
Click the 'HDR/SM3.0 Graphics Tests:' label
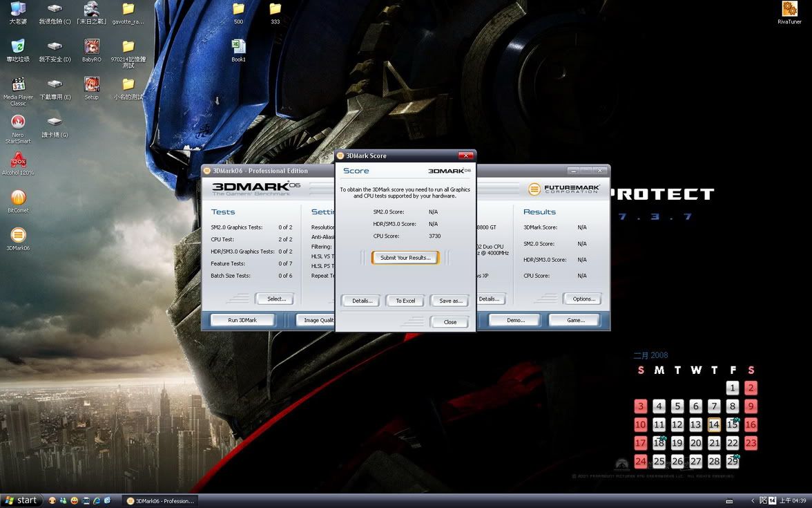pyautogui.click(x=242, y=252)
